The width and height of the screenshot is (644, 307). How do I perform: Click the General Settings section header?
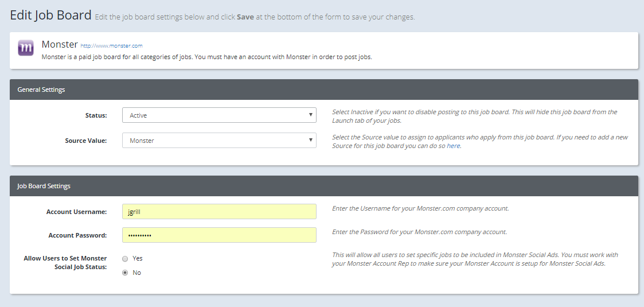41,90
